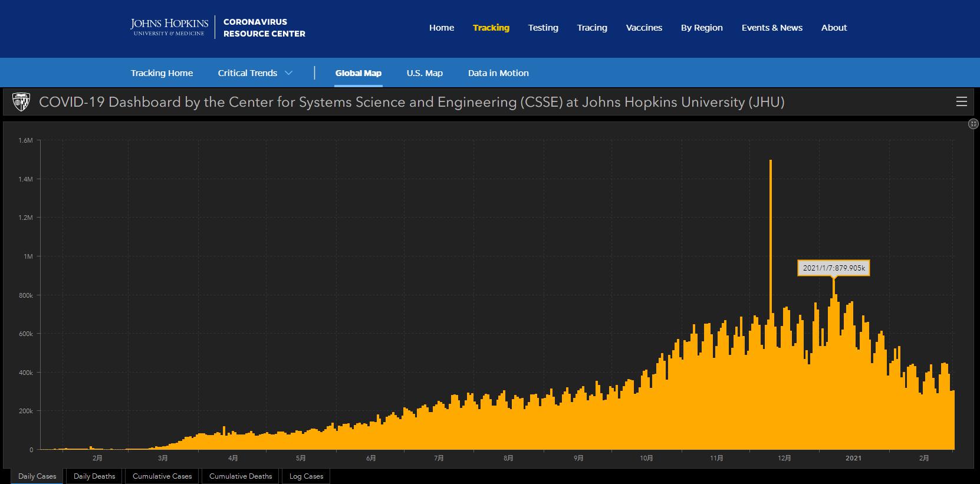This screenshot has width=980, height=484.
Task: Open the Tracking section
Action: coord(491,28)
